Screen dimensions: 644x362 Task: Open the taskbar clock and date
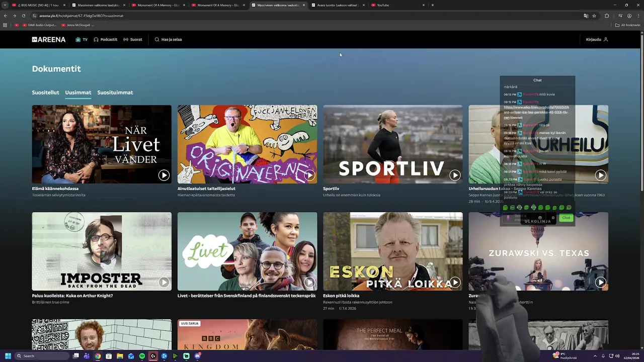click(x=631, y=356)
